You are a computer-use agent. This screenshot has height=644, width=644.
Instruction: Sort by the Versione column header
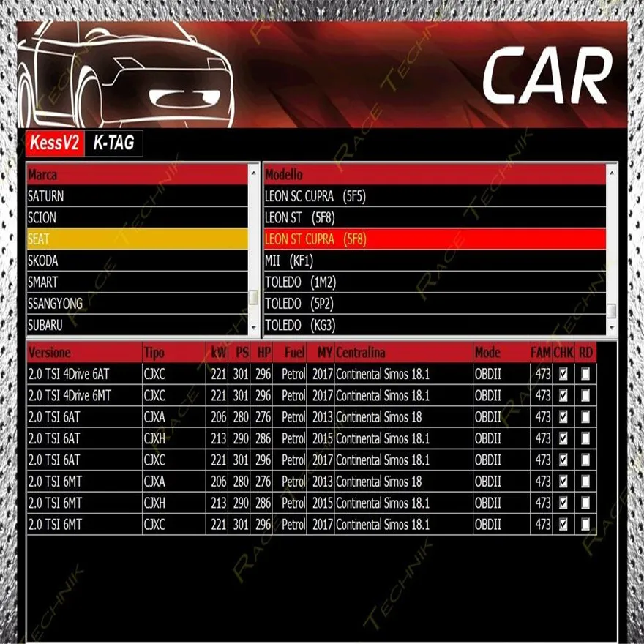[84, 353]
